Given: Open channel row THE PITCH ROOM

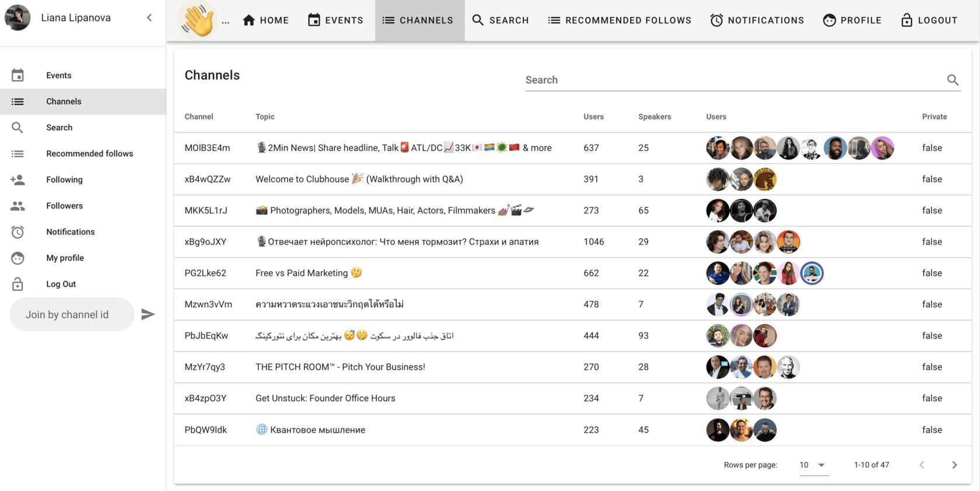Looking at the screenshot, I should [573, 367].
